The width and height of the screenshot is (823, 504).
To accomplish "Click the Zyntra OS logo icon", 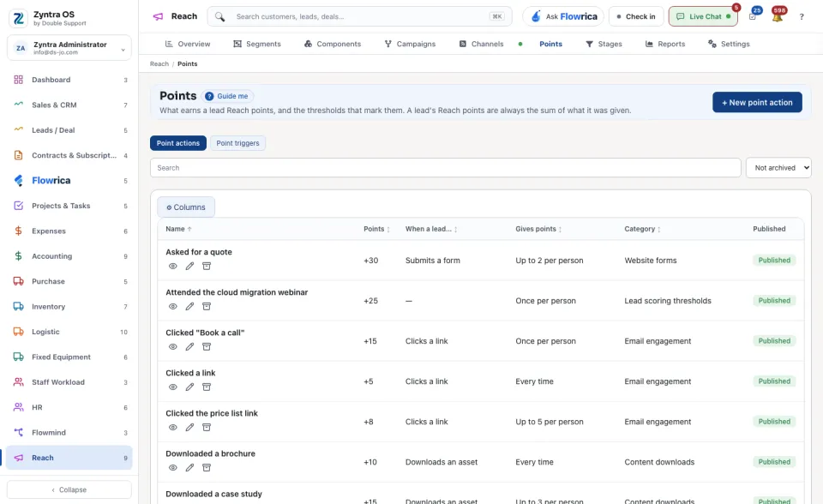I will (x=18, y=18).
